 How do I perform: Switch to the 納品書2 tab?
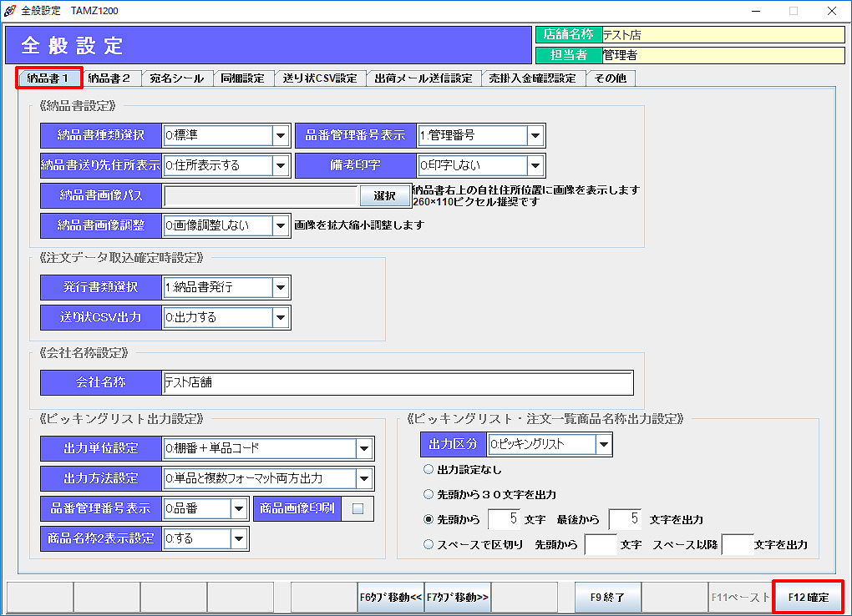click(x=109, y=78)
